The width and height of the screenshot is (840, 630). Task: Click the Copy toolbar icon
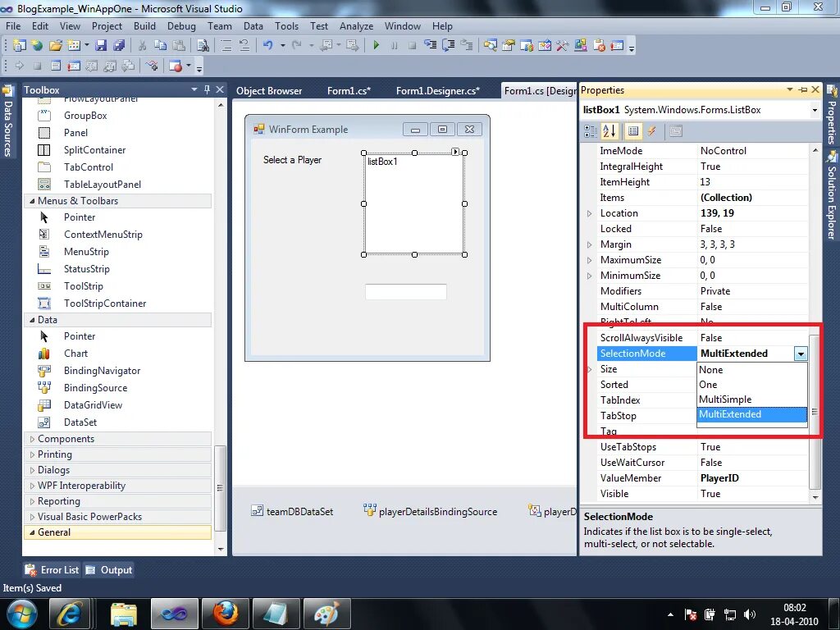coord(160,46)
